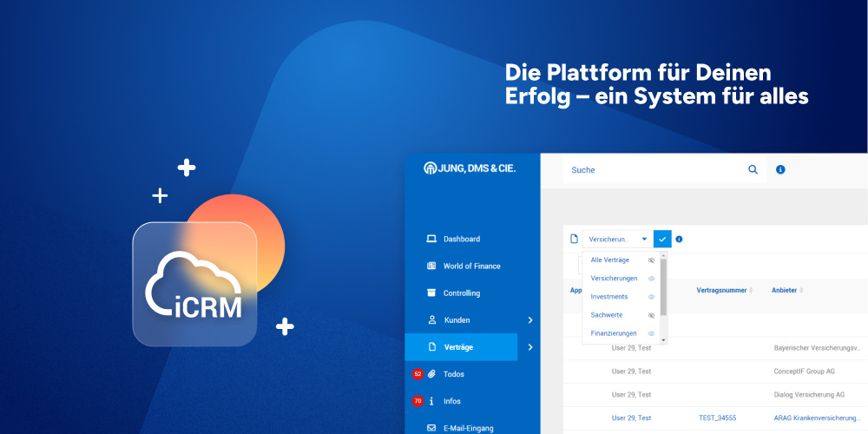
Task: Toggle visibility eye for Sachwerte
Action: (x=652, y=315)
